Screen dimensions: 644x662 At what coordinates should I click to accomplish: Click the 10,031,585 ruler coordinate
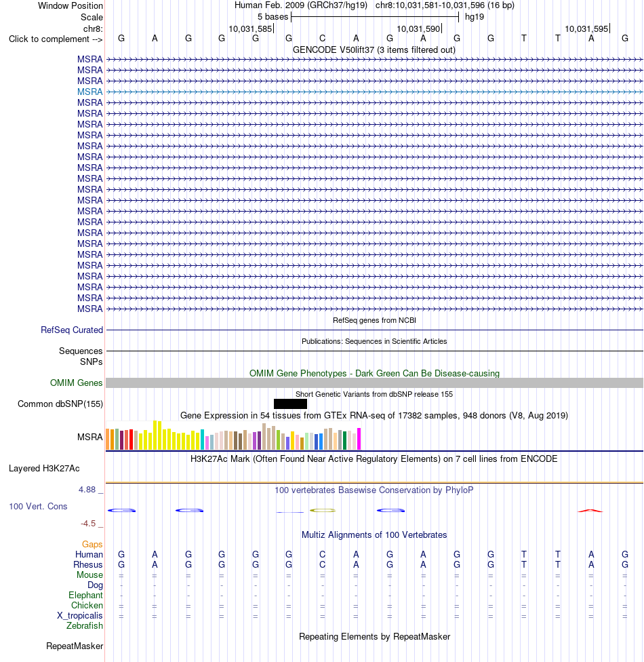click(x=250, y=29)
